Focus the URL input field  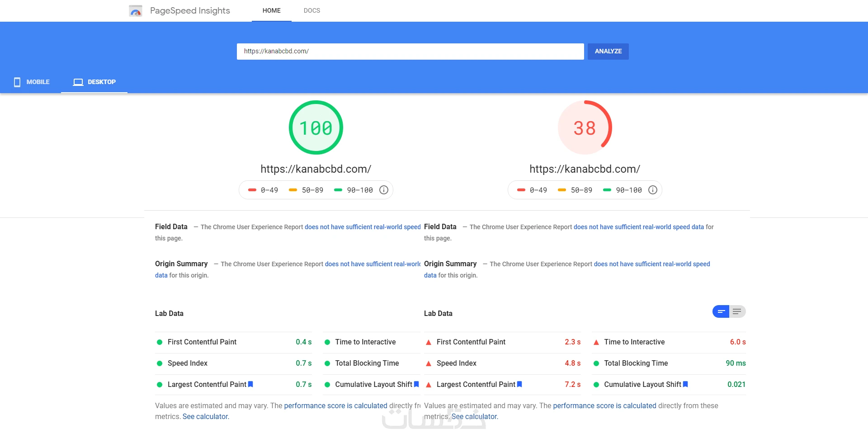coord(410,51)
